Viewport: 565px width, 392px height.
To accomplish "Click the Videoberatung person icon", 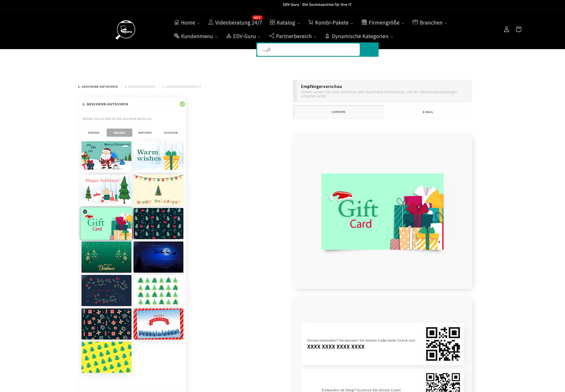I will (x=211, y=22).
